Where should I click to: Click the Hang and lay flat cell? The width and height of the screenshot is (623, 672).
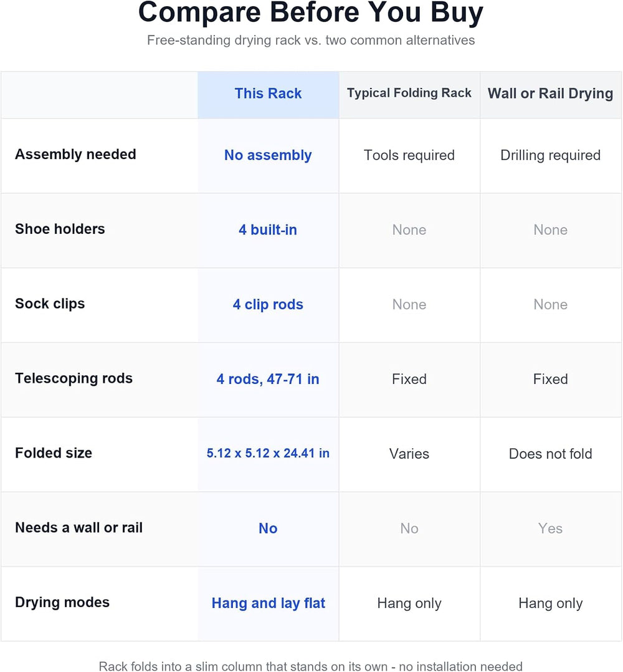(268, 603)
